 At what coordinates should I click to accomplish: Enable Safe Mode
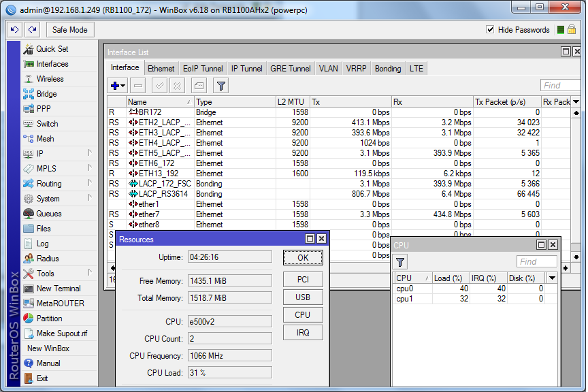pos(69,29)
